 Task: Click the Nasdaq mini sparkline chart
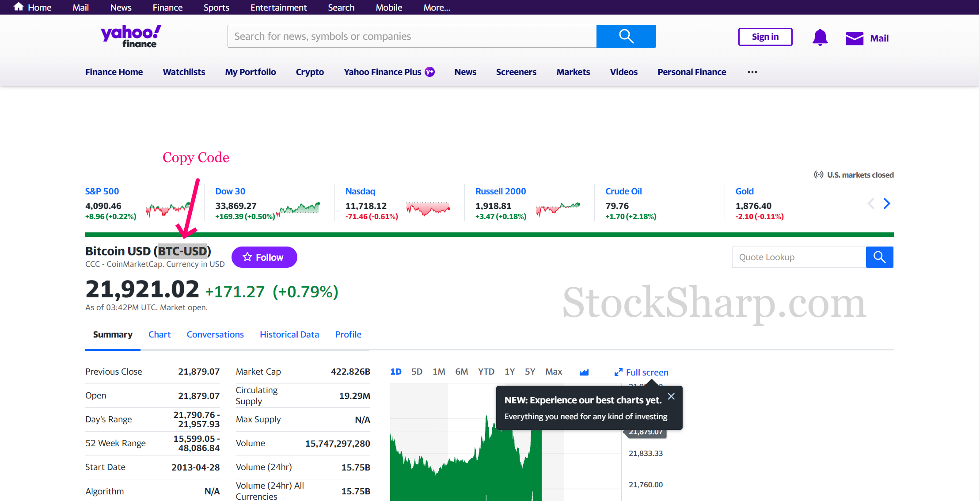click(x=428, y=208)
